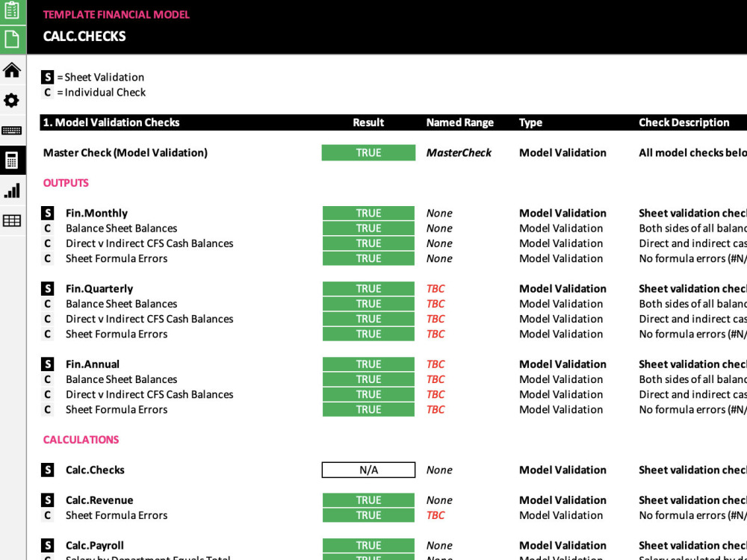Viewport: 747px width, 560px height.
Task: Click the S badge beside Fin.Quarterly
Action: (47, 288)
